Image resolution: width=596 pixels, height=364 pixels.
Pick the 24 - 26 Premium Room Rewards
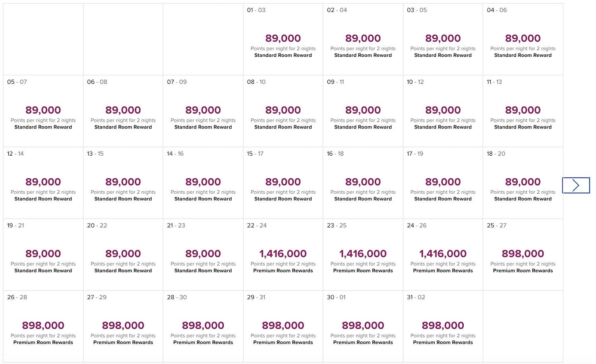pos(443,271)
